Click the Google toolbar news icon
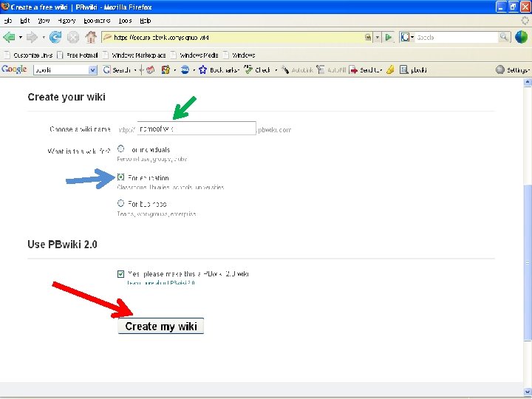Viewport: 532px width, 399px height. [150, 70]
